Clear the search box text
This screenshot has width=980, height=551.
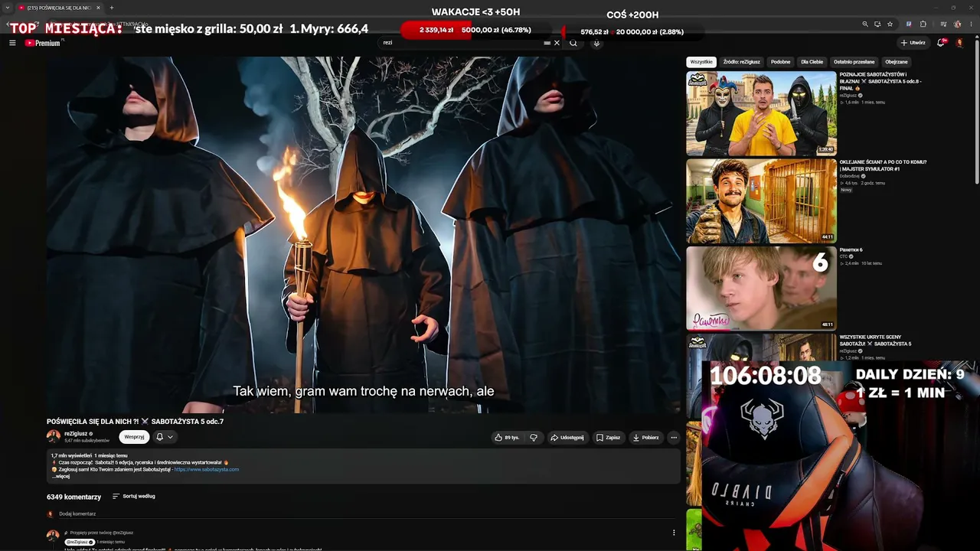(557, 43)
